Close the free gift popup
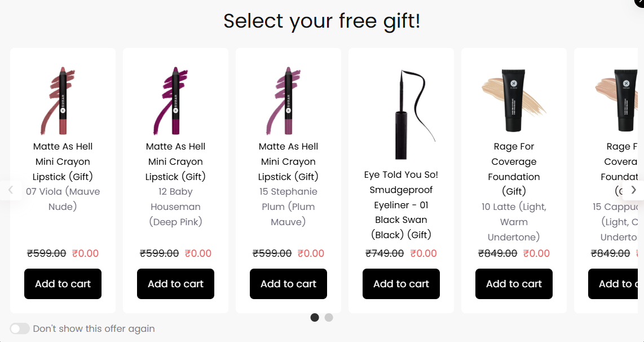 (639, 2)
